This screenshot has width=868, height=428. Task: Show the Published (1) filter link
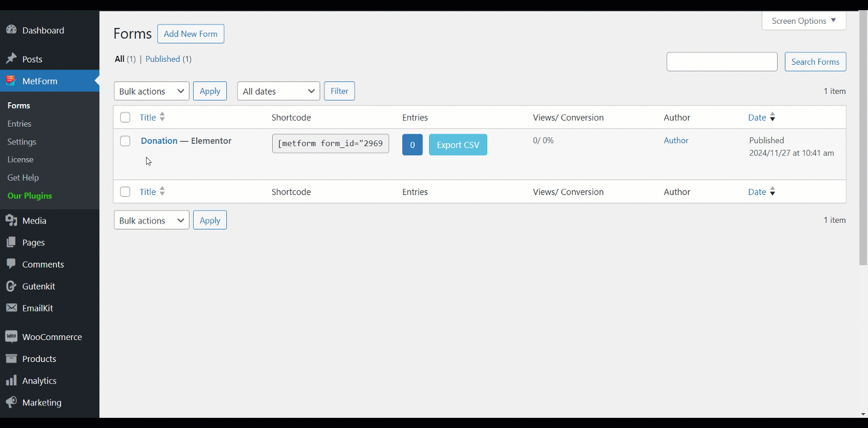169,59
